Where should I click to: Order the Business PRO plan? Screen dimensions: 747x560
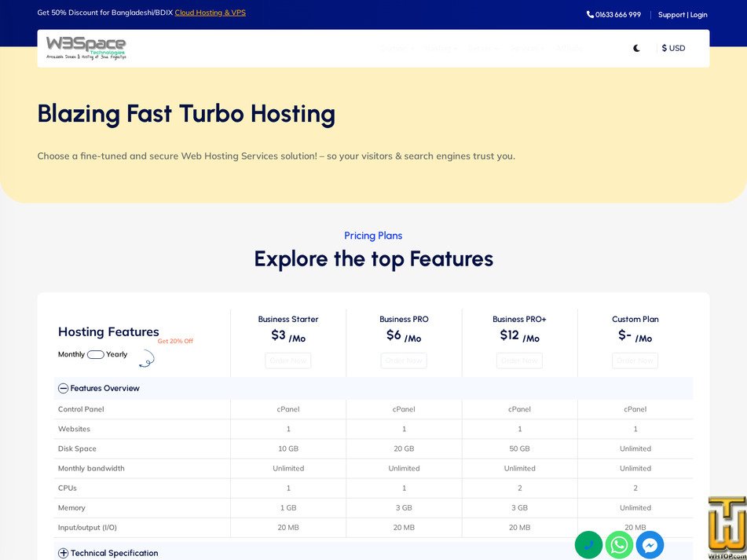tap(404, 361)
